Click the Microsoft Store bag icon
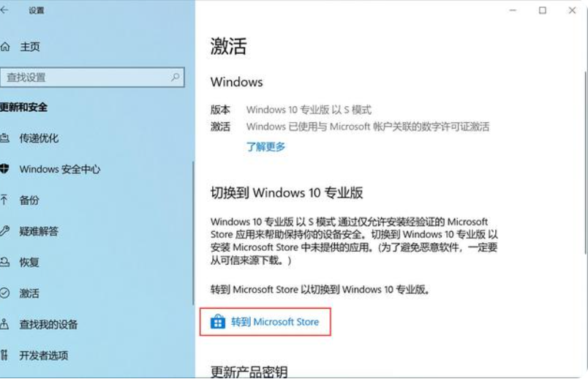 218,322
